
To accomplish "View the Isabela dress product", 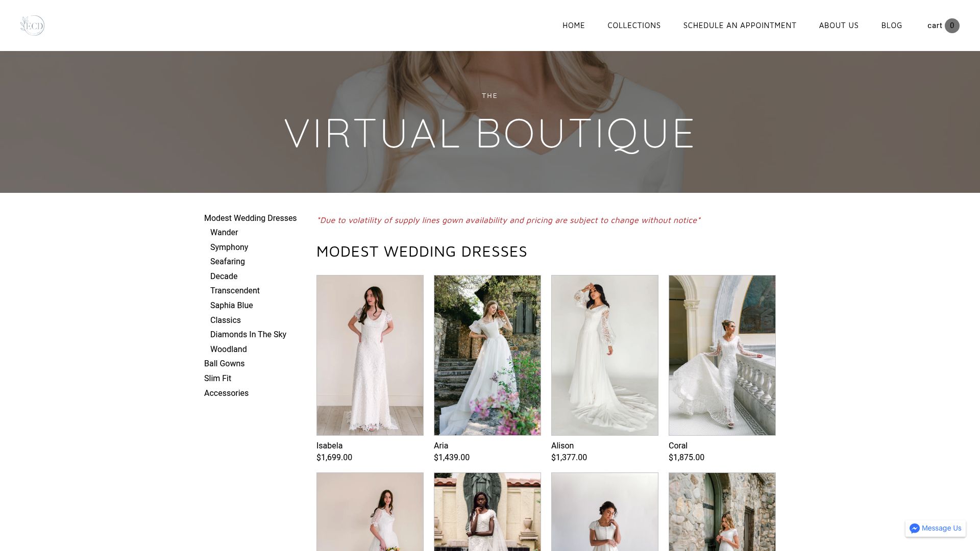I will tap(370, 355).
